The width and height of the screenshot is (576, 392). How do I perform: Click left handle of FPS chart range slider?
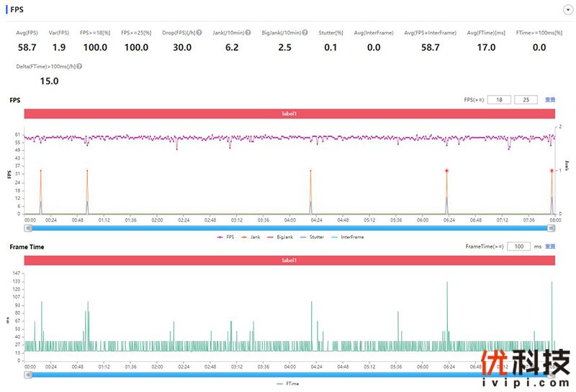click(x=28, y=228)
